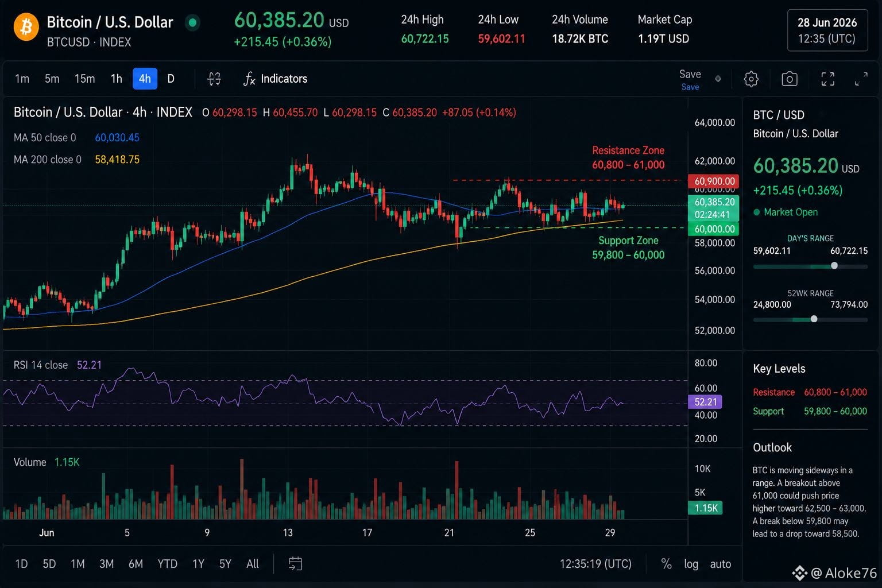The width and height of the screenshot is (882, 588).
Task: Set the range to 1D
Action: coord(21,564)
